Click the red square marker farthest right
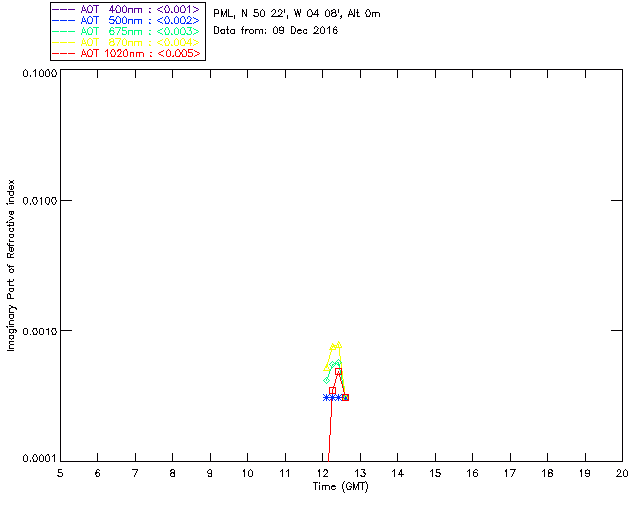The image size is (640, 512). (x=345, y=397)
